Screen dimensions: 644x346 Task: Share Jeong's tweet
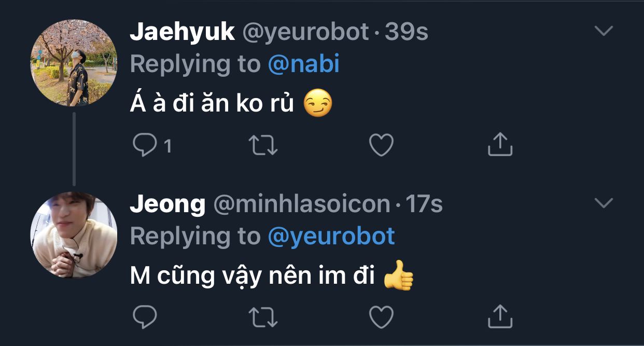point(500,315)
